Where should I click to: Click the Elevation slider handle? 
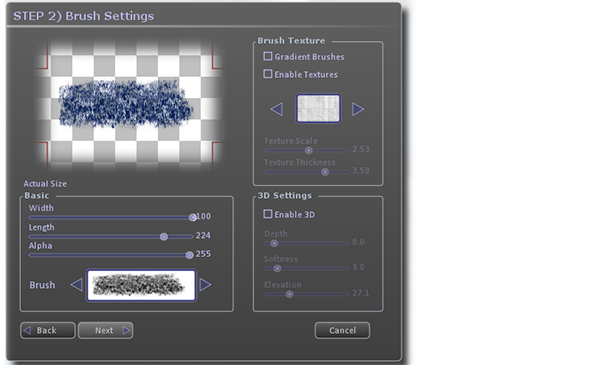(x=290, y=294)
